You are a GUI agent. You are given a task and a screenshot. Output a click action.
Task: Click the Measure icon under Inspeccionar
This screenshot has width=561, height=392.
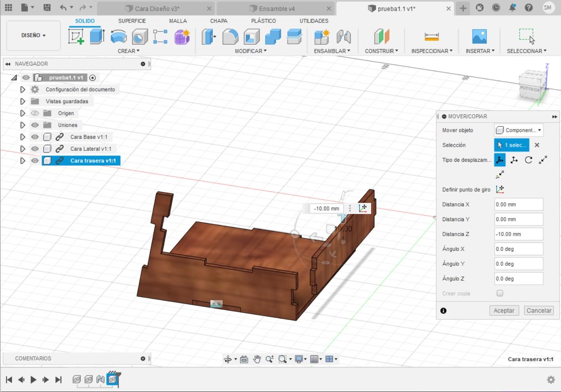pos(431,37)
